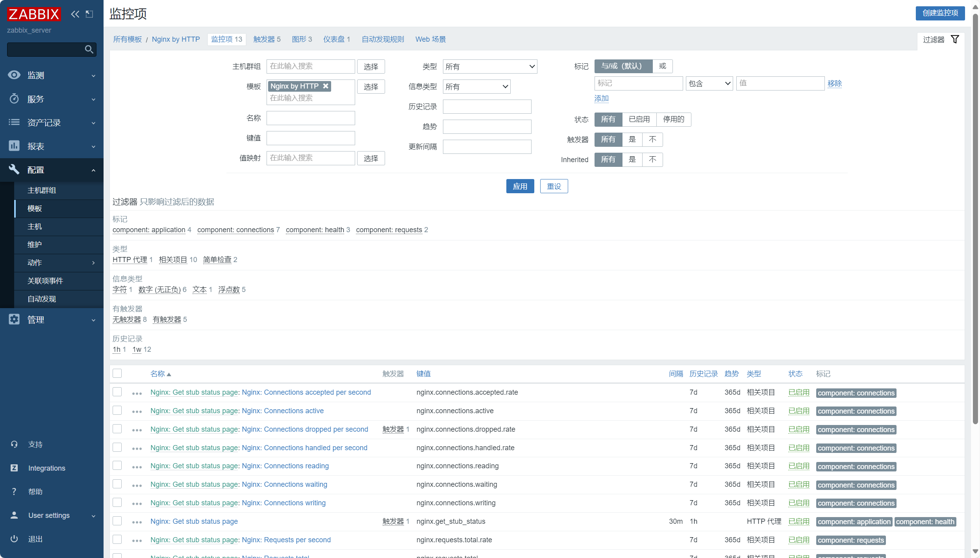Click the 退出 logout power icon
The height and width of the screenshot is (558, 980).
coord(14,539)
